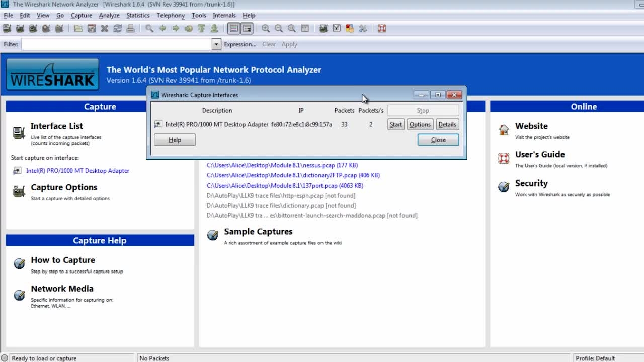Image resolution: width=644 pixels, height=362 pixels.
Task: Click the Go to packet toolbar icon
Action: [x=189, y=29]
